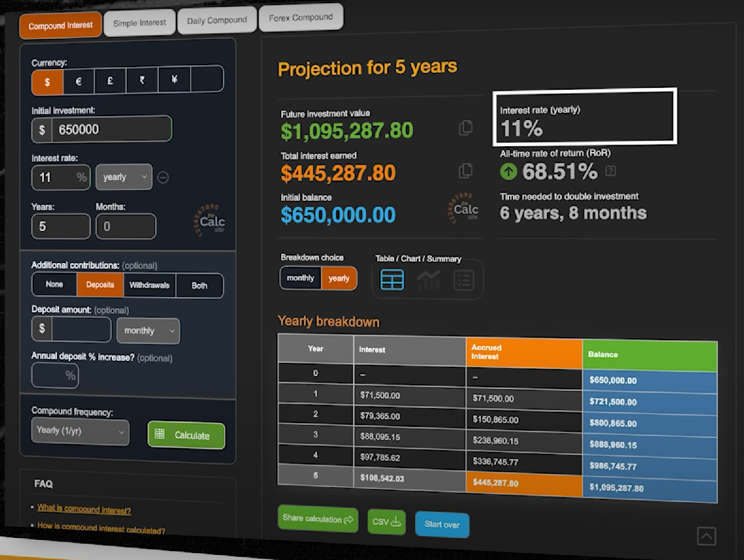Click the $721,500.00 balance cell
The height and width of the screenshot is (560, 744).
(x=650, y=402)
